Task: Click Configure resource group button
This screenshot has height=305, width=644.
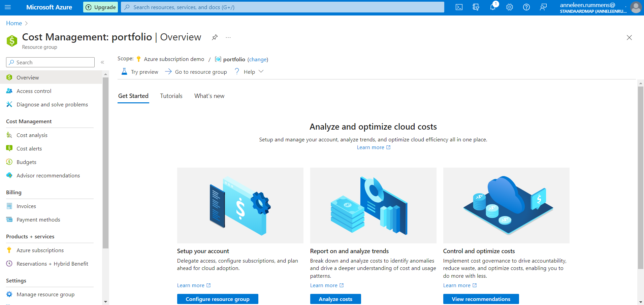Action: point(218,299)
